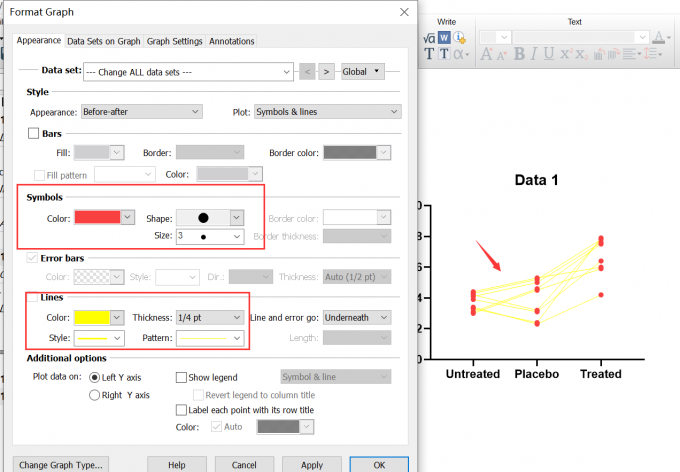Open the Global dropdown menu
The height and width of the screenshot is (472, 680).
363,72
